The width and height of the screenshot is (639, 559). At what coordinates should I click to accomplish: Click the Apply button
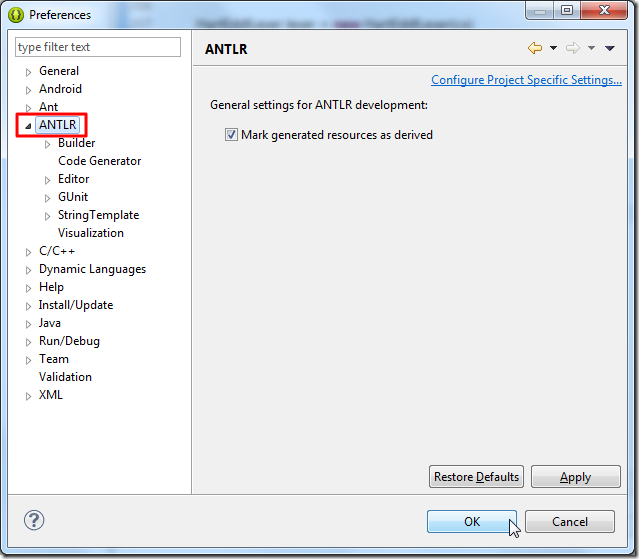(x=575, y=477)
